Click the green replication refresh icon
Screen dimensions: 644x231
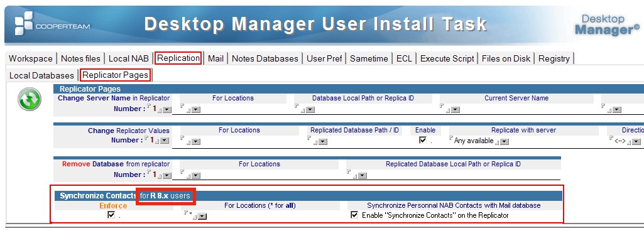(x=30, y=99)
